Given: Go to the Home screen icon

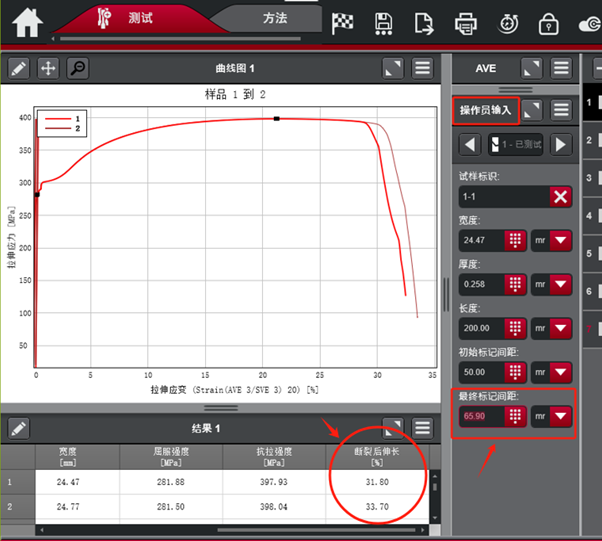Looking at the screenshot, I should click(27, 22).
